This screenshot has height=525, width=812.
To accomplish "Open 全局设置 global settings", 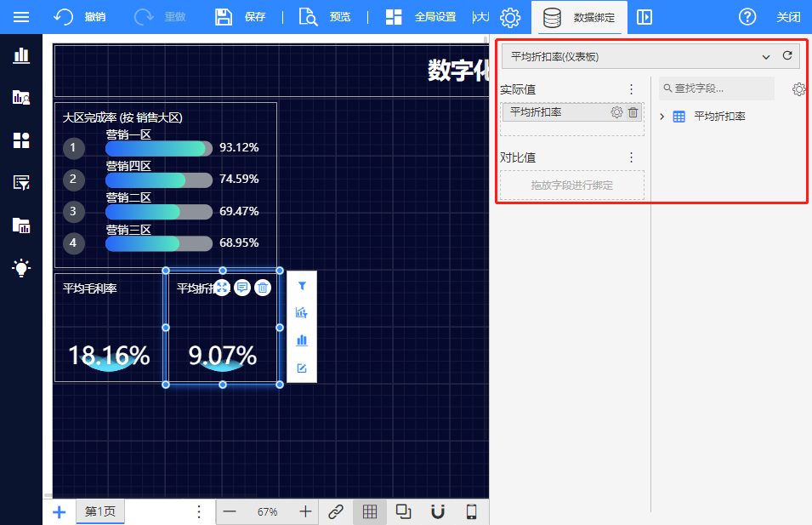I will (x=420, y=17).
